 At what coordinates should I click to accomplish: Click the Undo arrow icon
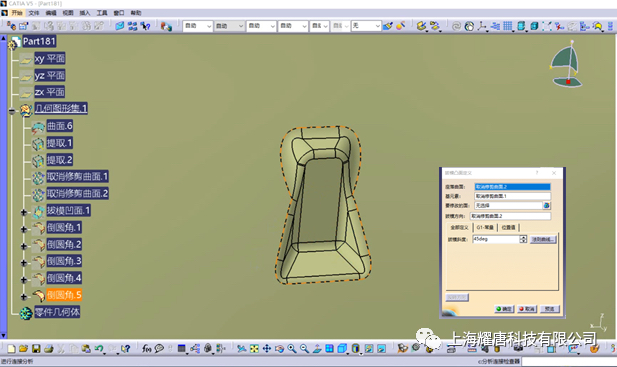coord(99,349)
